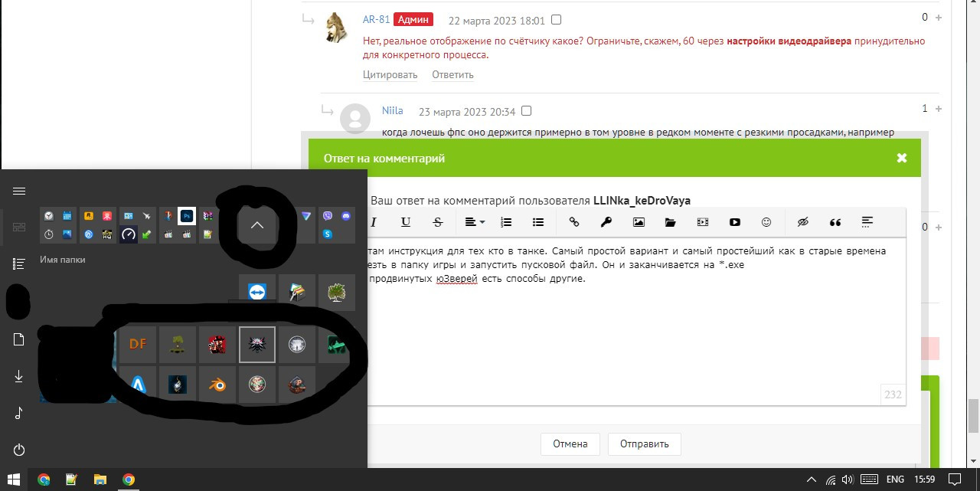Open the TeamViewer tile
This screenshot has height=491, width=980.
point(257,293)
